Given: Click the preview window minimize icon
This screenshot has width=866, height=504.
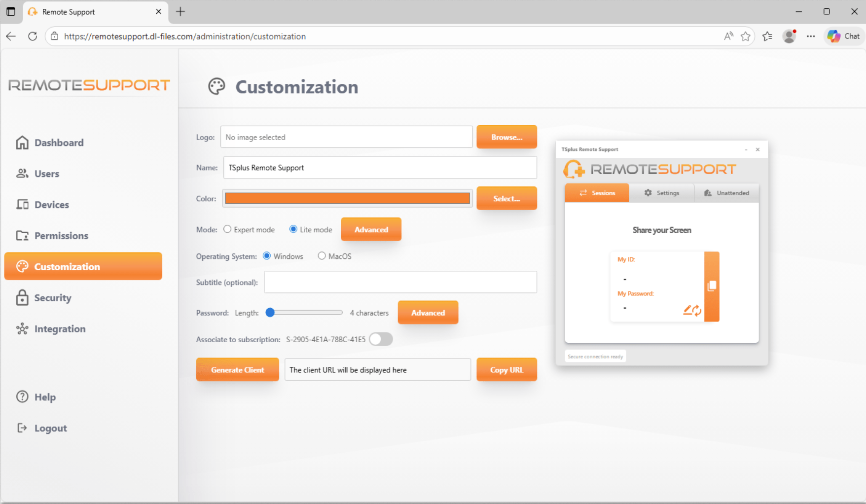Looking at the screenshot, I should pos(746,149).
